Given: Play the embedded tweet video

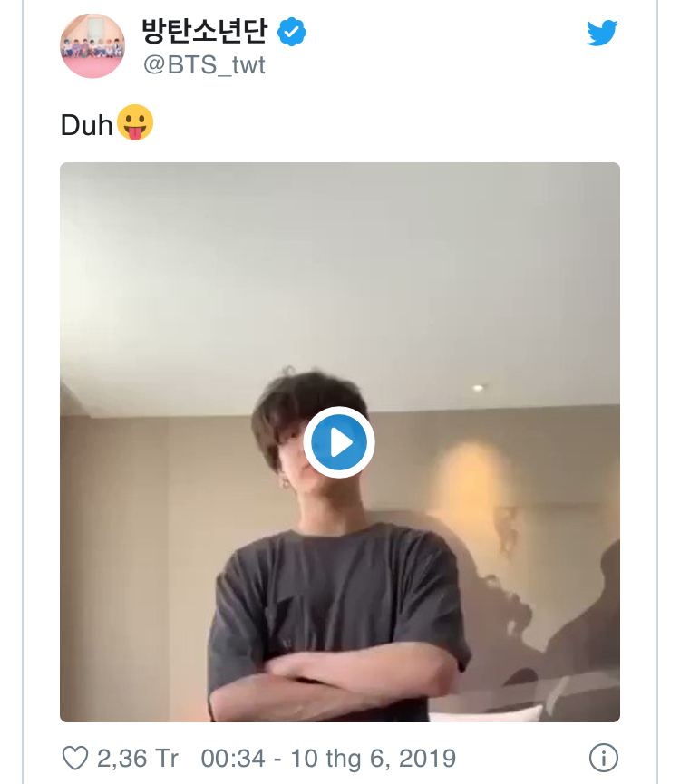Looking at the screenshot, I should 339,442.
